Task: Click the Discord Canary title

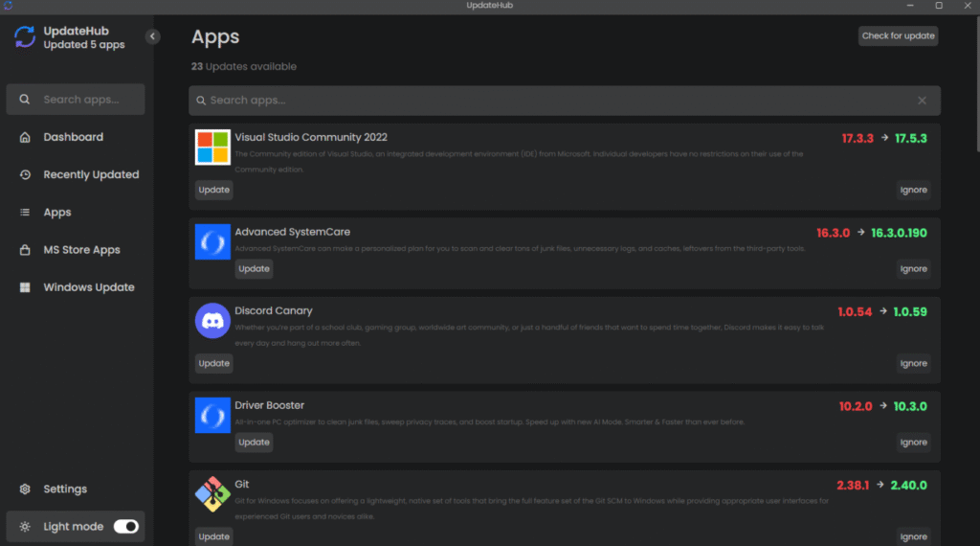Action: [x=273, y=310]
